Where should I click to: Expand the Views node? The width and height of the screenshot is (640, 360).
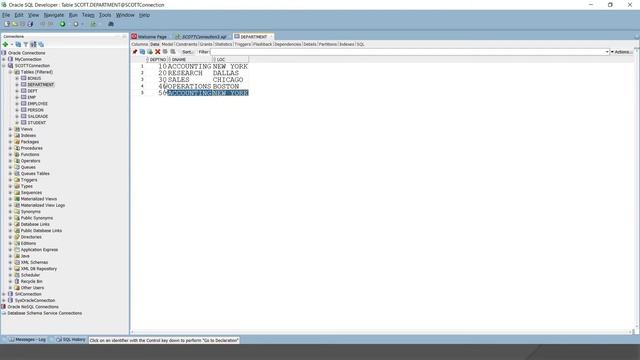tap(11, 129)
